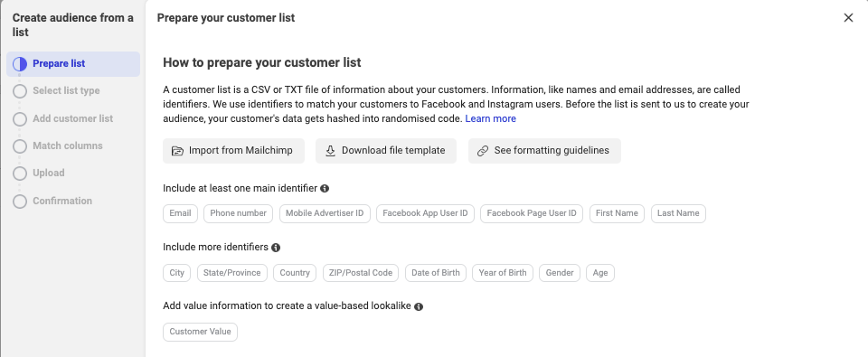Viewport: 868px width, 357px height.
Task: Click the Email identifier chip
Action: click(181, 213)
